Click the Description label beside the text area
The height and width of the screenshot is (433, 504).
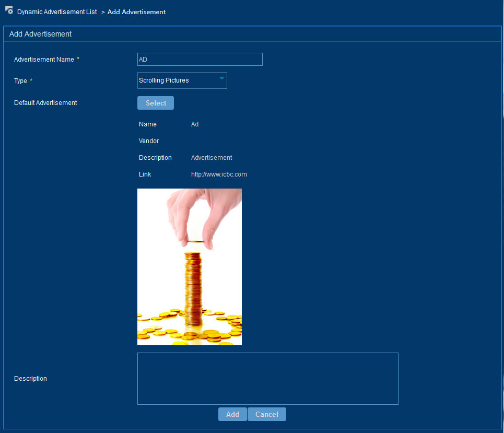(30, 379)
